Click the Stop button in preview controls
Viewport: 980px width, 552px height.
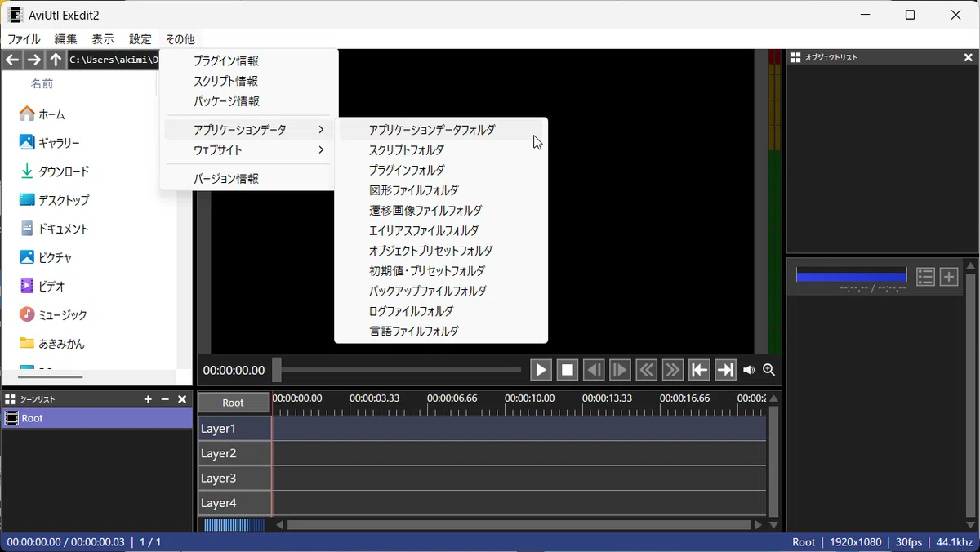tap(568, 370)
